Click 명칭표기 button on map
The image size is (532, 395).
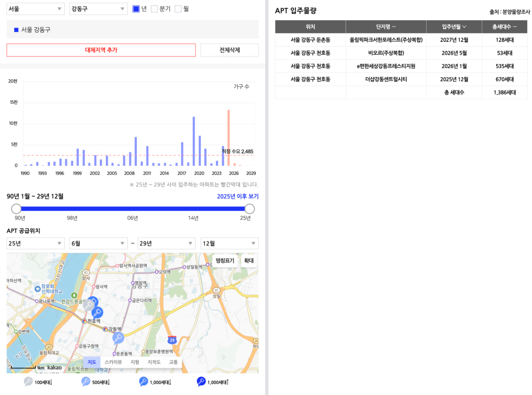coord(225,260)
